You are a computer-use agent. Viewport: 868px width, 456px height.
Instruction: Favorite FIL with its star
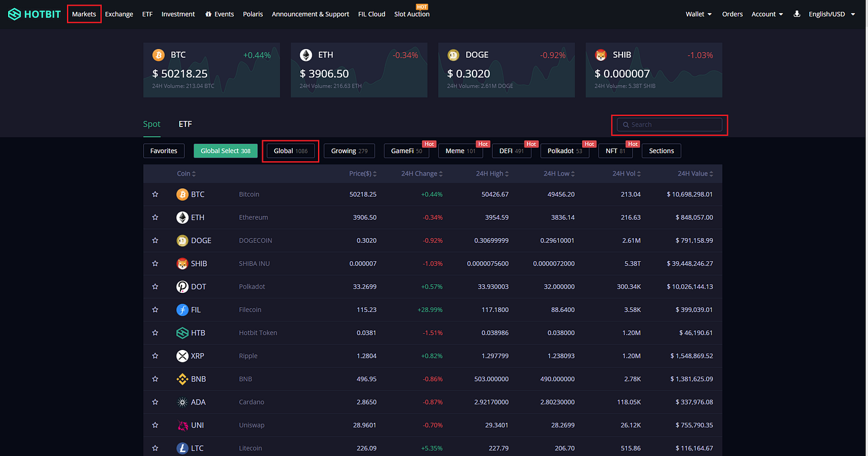click(155, 310)
